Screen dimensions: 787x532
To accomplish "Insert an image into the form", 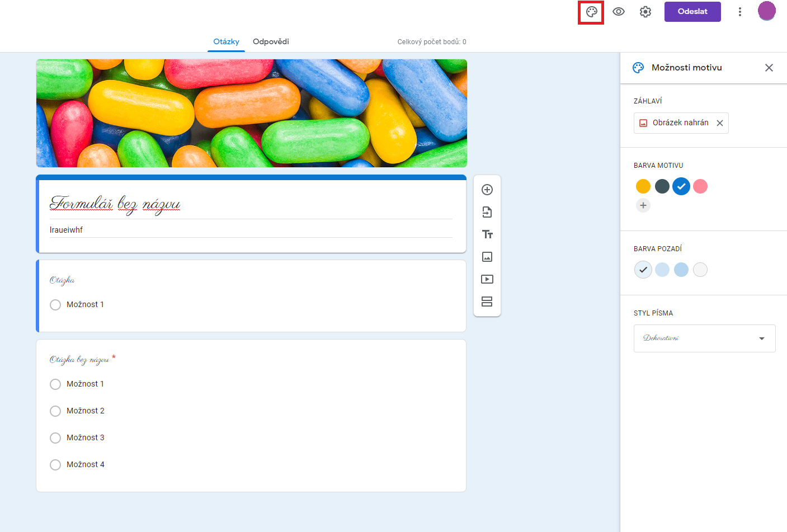I will pos(487,257).
